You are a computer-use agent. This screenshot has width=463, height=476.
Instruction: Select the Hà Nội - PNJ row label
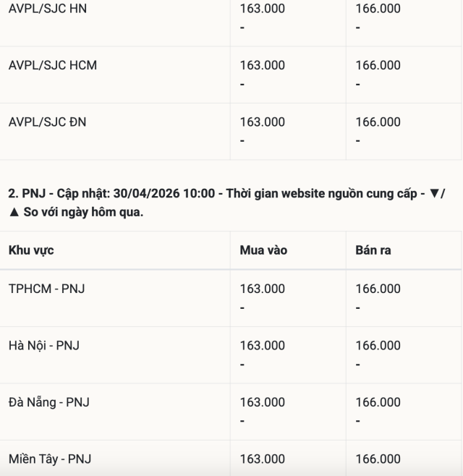click(x=43, y=345)
